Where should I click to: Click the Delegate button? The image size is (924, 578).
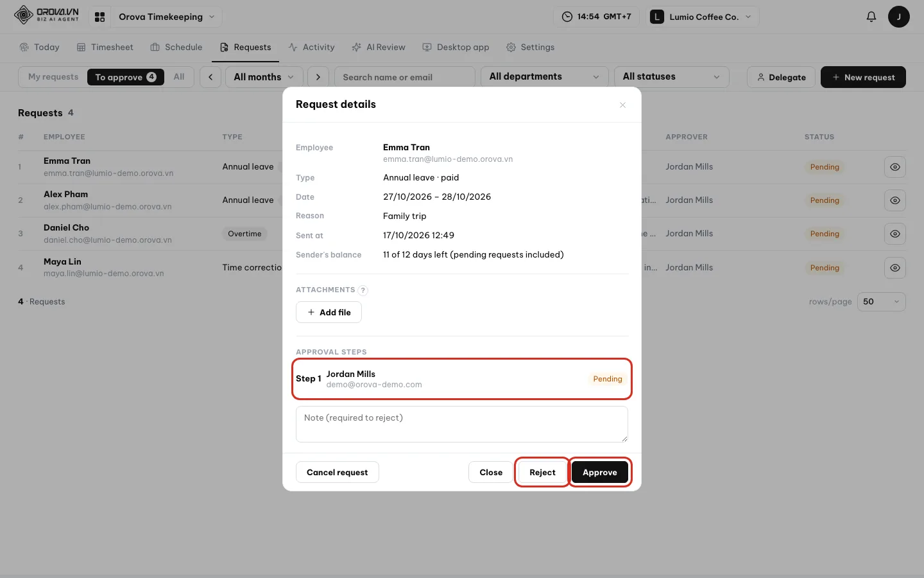coord(781,77)
